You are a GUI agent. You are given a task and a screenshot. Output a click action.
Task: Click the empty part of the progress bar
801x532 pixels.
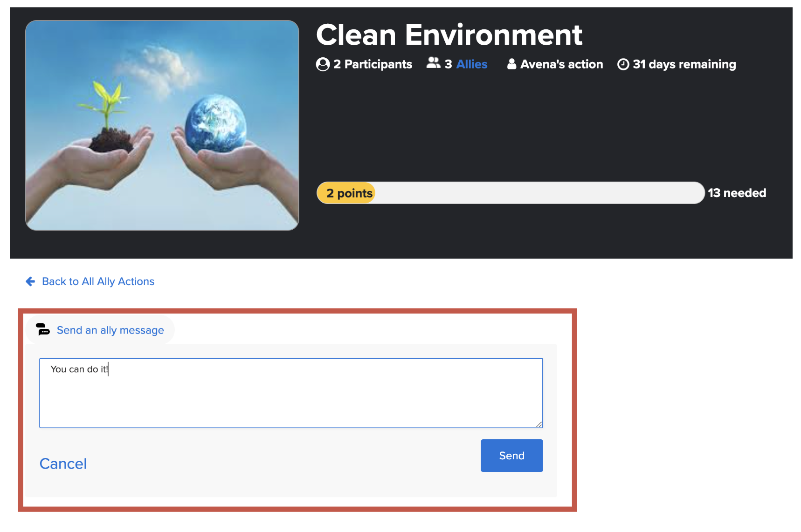click(536, 193)
